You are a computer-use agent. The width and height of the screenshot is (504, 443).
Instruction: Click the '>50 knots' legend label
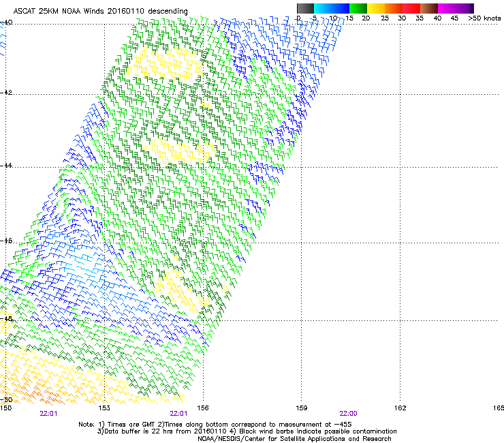click(484, 18)
